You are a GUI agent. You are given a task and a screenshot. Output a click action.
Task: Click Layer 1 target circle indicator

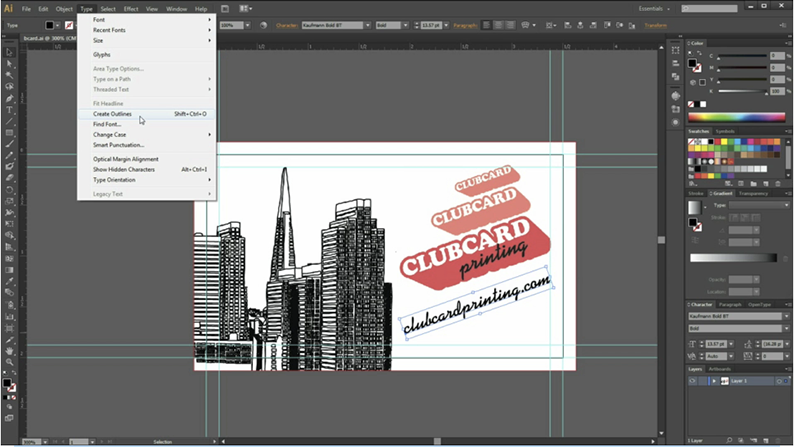(777, 381)
